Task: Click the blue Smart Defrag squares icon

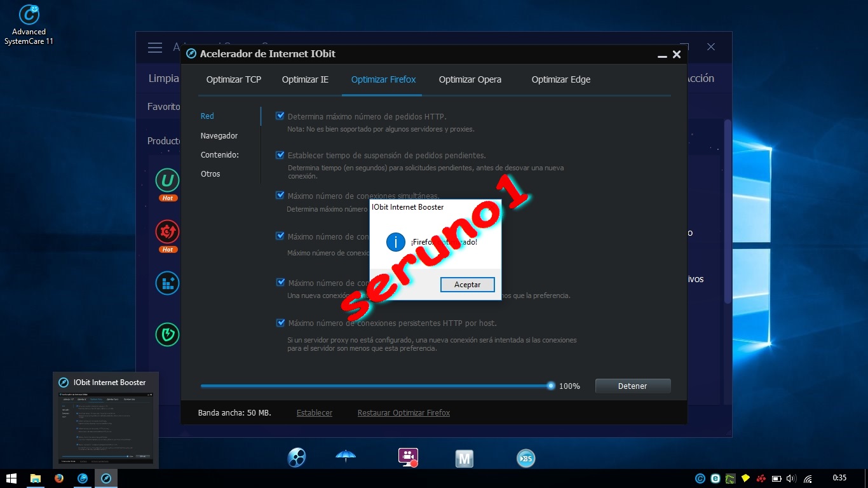Action: coord(168,283)
